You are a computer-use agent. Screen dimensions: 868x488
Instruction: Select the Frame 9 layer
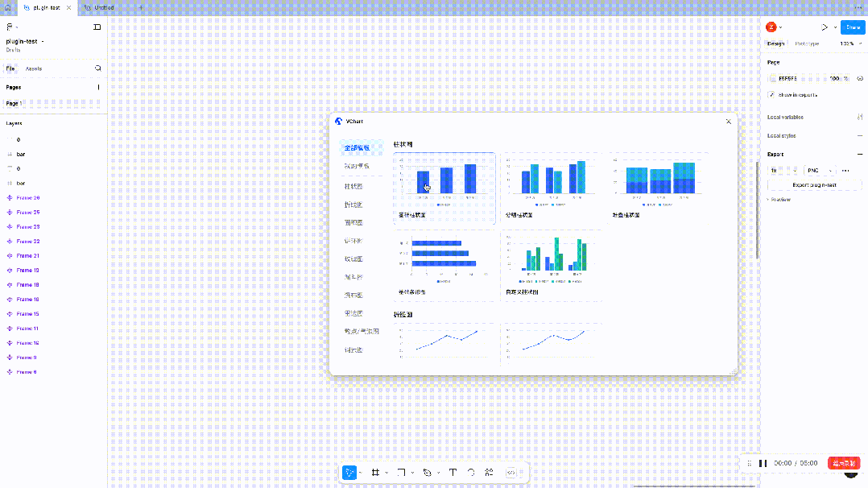(x=52, y=358)
